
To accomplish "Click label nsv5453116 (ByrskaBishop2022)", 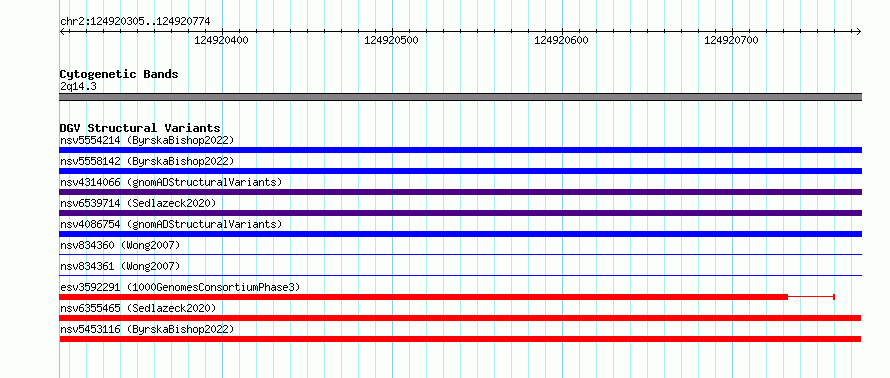I will pos(146,329).
